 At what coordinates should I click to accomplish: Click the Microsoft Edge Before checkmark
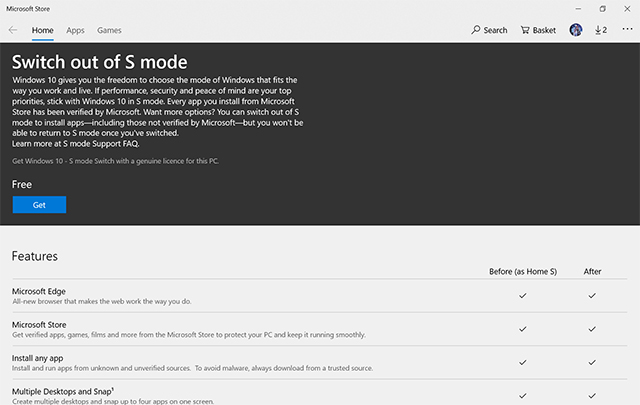tap(523, 295)
